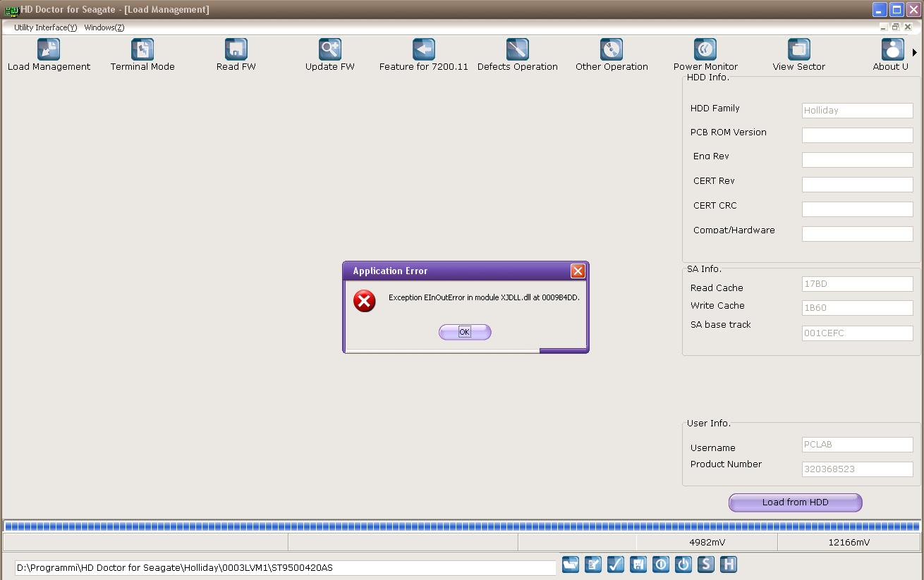This screenshot has height=580, width=924.
Task: Open the Update FW tool
Action: pos(330,55)
